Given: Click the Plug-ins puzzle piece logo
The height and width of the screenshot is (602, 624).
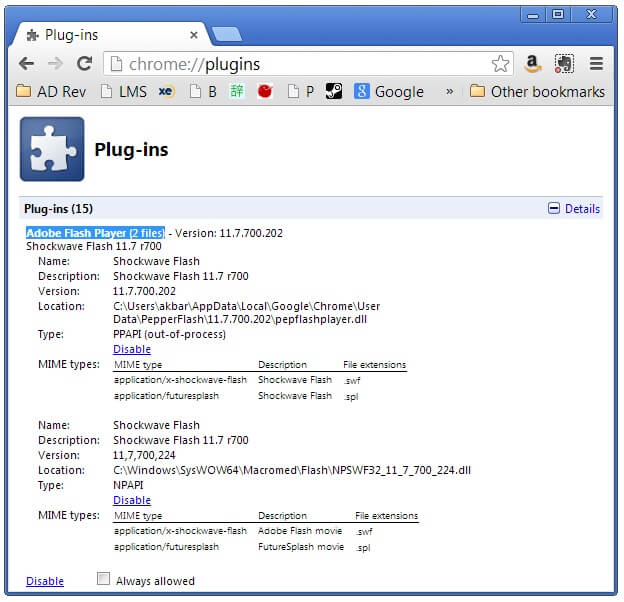Looking at the screenshot, I should (52, 149).
